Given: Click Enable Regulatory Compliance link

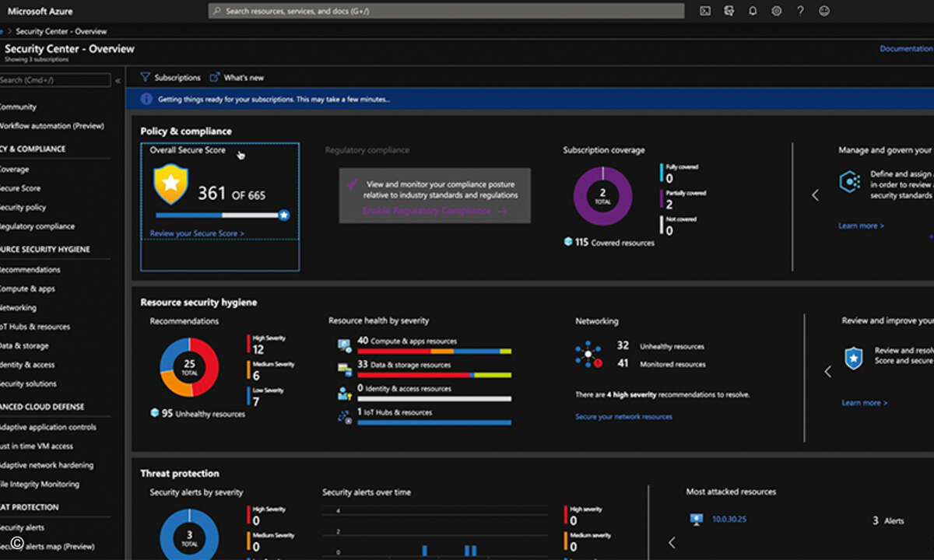Looking at the screenshot, I should (434, 211).
